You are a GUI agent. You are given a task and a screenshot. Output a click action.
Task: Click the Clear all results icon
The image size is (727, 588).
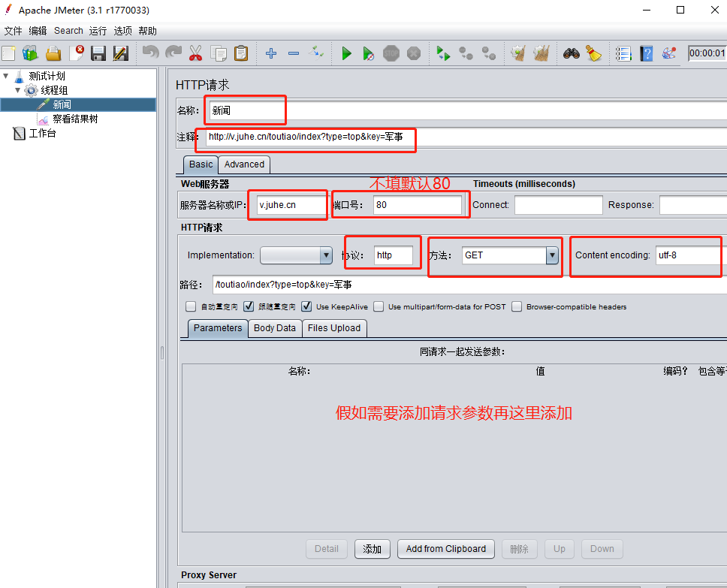(x=541, y=53)
